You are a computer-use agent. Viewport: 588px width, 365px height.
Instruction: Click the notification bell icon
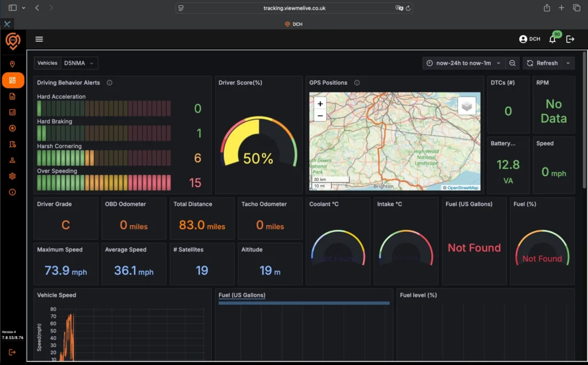pyautogui.click(x=552, y=39)
